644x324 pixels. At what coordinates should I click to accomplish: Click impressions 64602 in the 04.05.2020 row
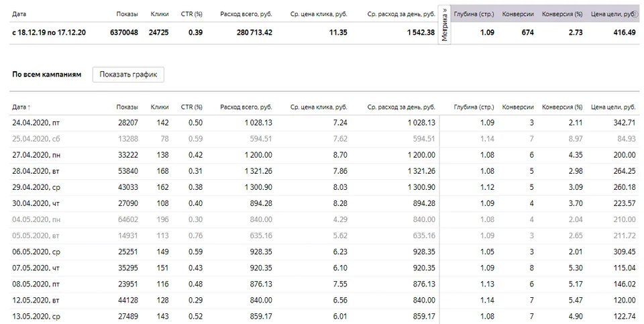128,219
